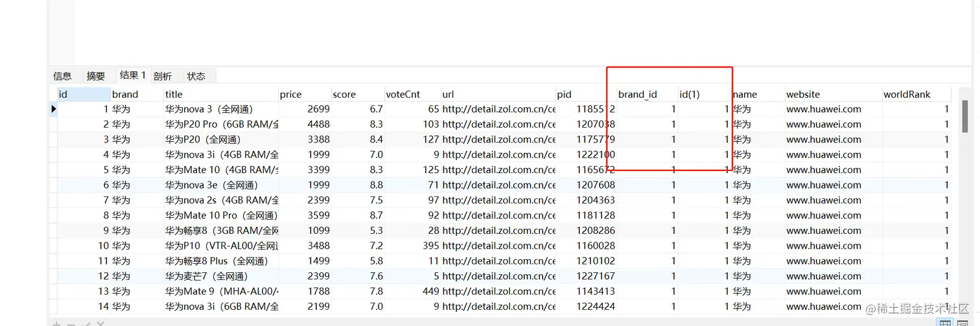Open the 摘要 tab
Viewport: 980px width, 326px height.
[96, 76]
